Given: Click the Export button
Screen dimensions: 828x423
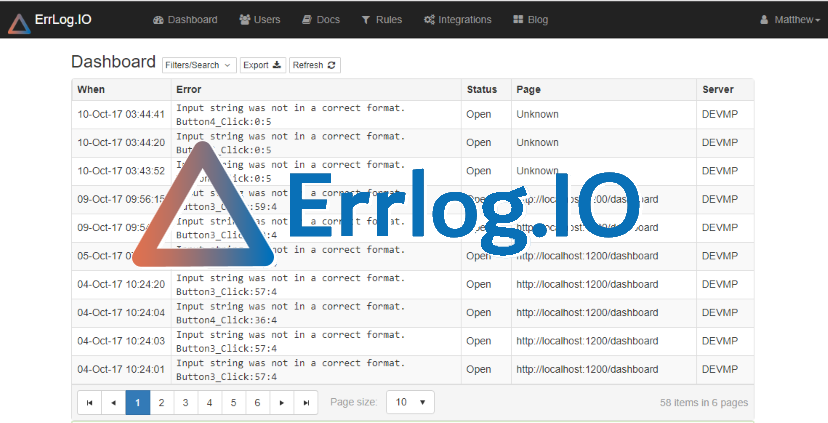Looking at the screenshot, I should [x=262, y=65].
